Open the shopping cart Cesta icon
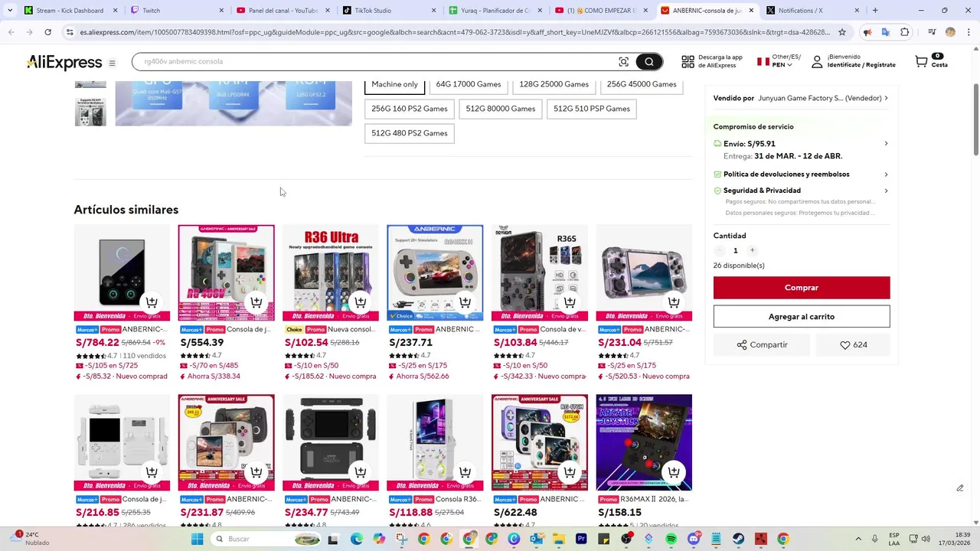 [922, 61]
